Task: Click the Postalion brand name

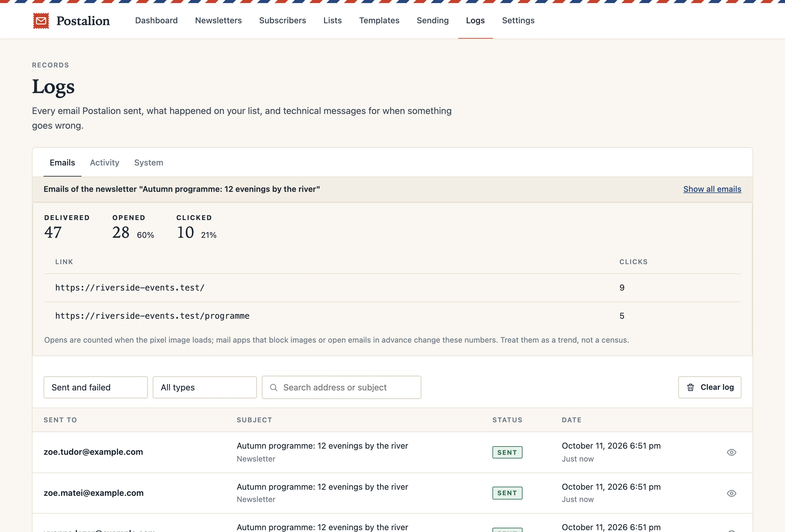Action: (x=83, y=21)
